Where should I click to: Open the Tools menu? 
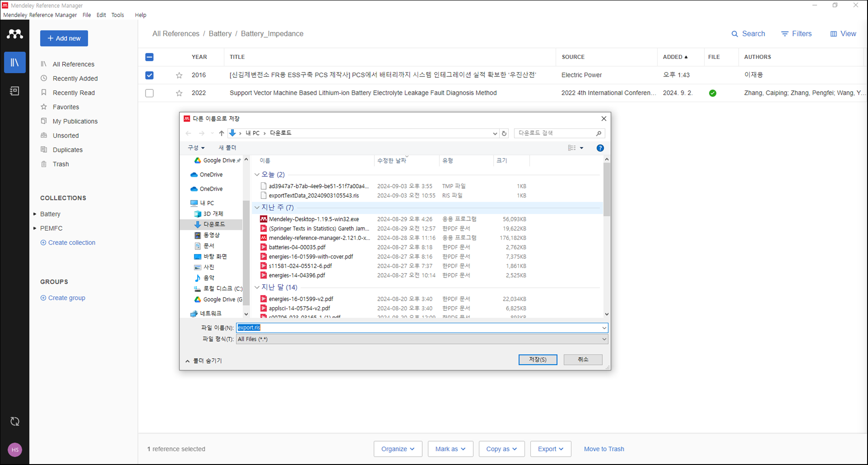[117, 15]
